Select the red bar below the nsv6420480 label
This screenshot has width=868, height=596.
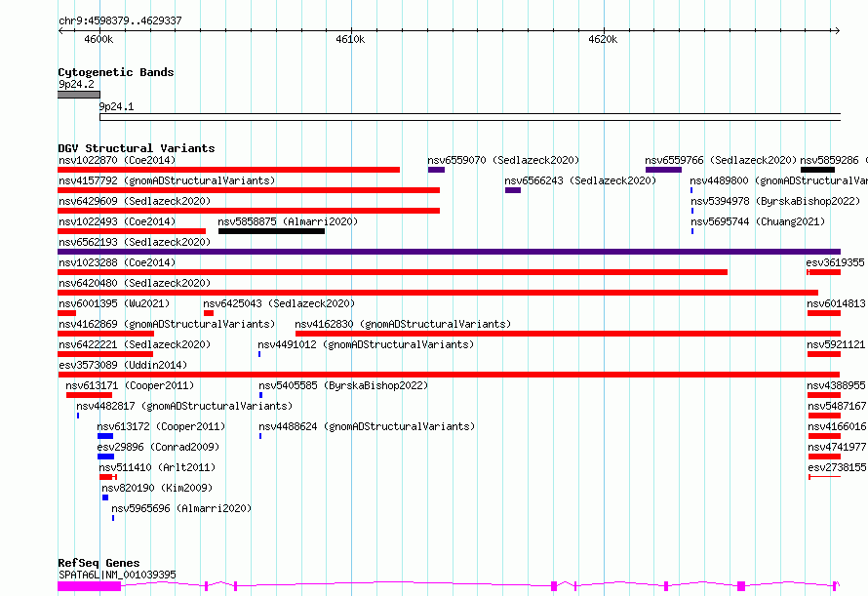(x=438, y=293)
